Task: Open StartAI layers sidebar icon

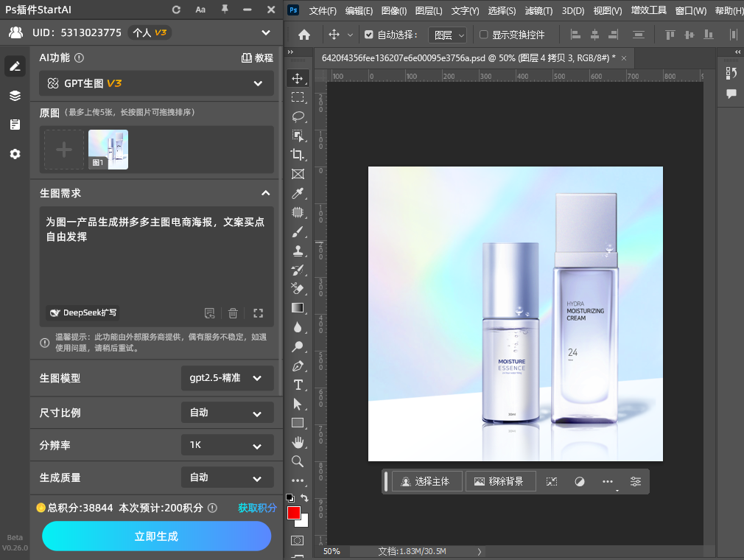Action: point(15,95)
